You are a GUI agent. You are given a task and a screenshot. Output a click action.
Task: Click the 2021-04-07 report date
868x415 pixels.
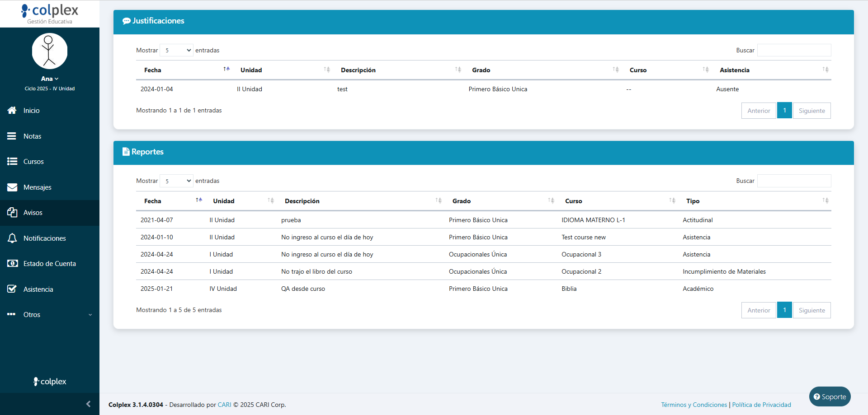[x=156, y=220]
